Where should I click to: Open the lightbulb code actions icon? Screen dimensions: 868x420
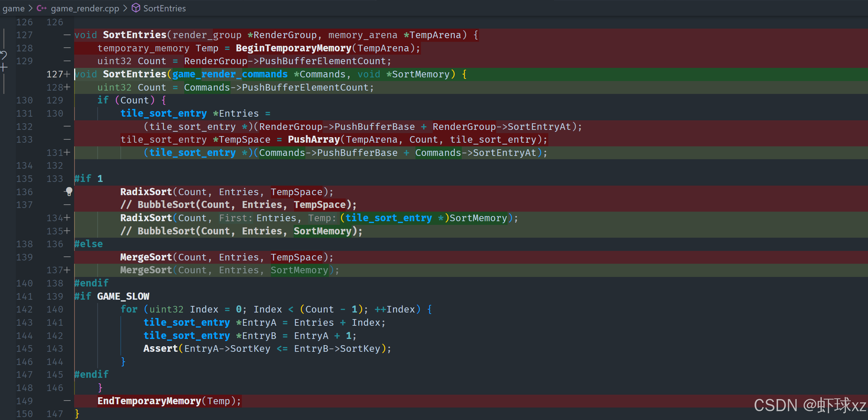pos(69,191)
